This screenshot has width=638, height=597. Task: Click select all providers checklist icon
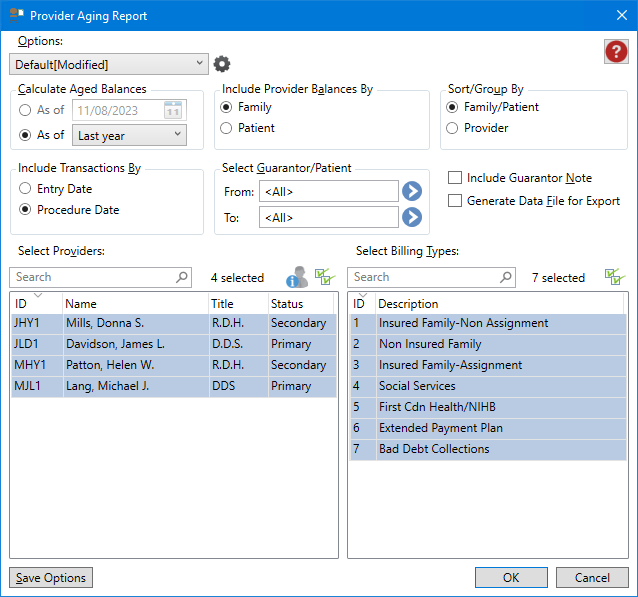tap(324, 277)
